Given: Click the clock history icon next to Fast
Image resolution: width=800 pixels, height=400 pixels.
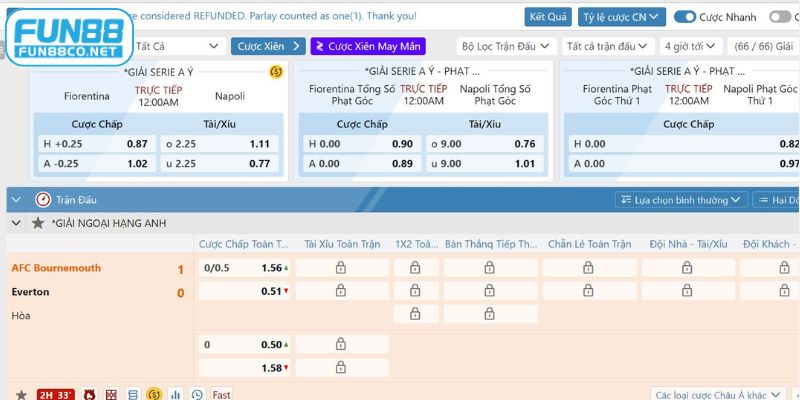Looking at the screenshot, I should pos(197,394).
